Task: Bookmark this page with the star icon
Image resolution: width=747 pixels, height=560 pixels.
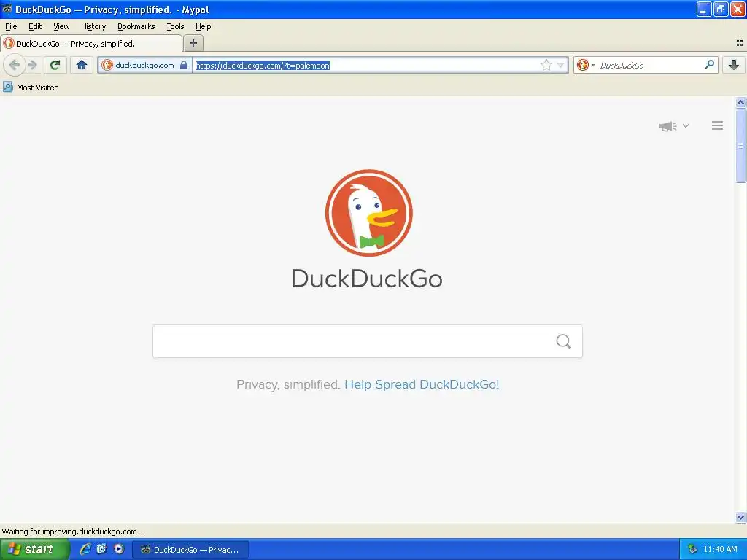Action: click(546, 65)
